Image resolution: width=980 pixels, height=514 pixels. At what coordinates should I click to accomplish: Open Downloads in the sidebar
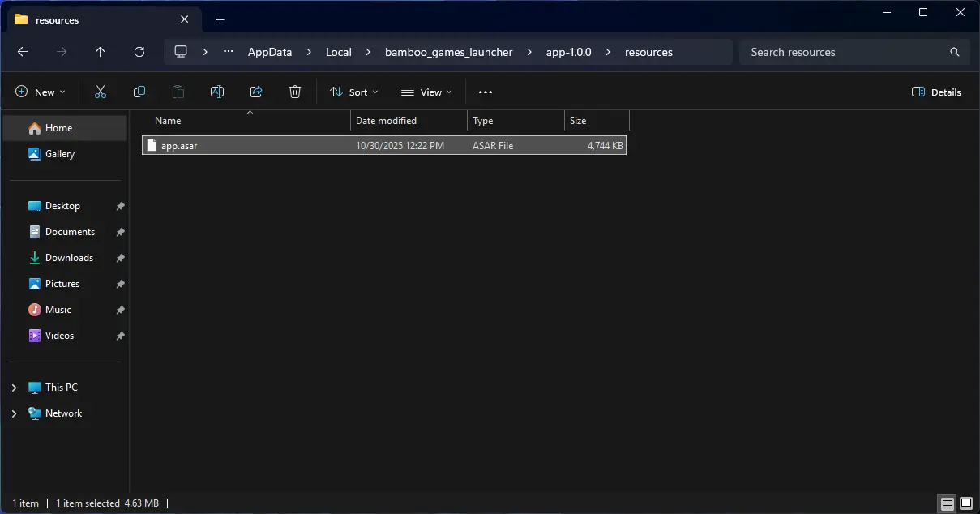coord(69,258)
